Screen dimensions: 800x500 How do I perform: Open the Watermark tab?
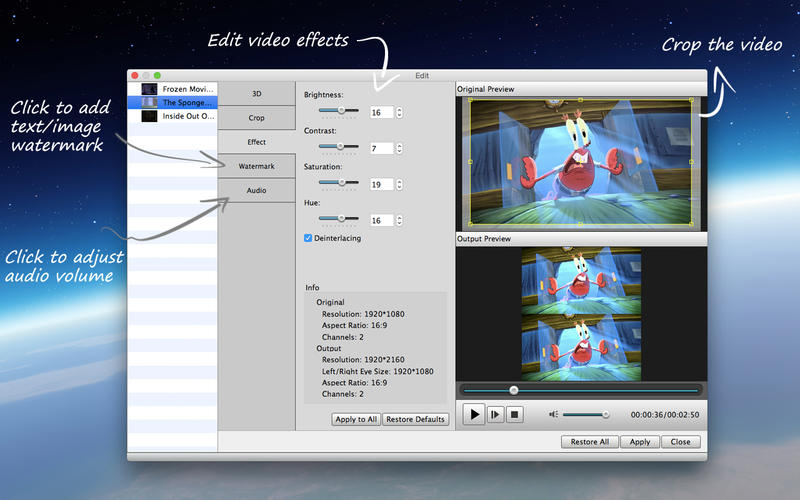pos(257,166)
